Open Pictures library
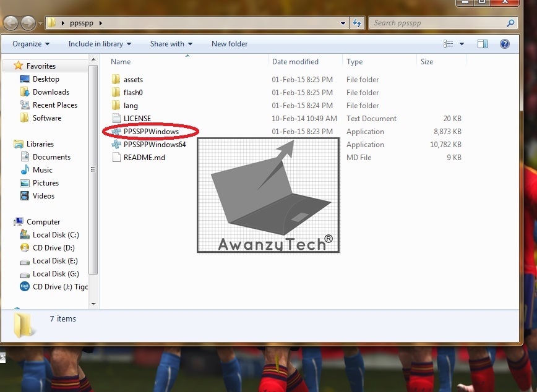Viewport: 537px width, 392px height. (46, 183)
